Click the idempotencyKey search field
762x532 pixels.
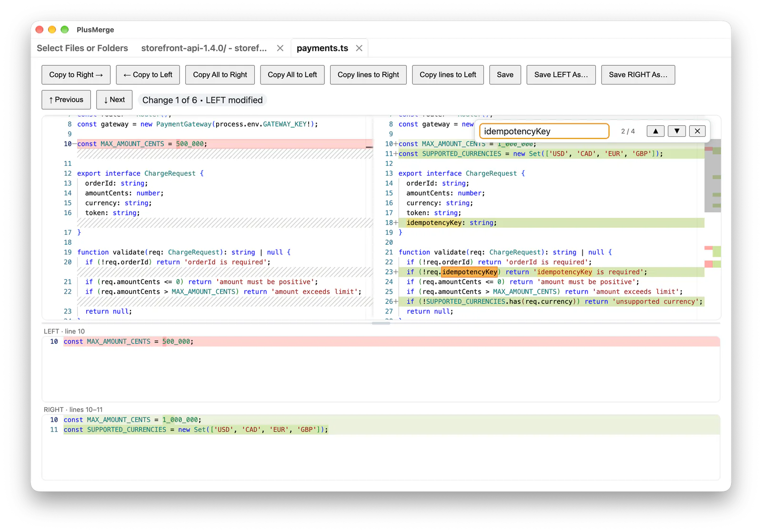click(544, 131)
